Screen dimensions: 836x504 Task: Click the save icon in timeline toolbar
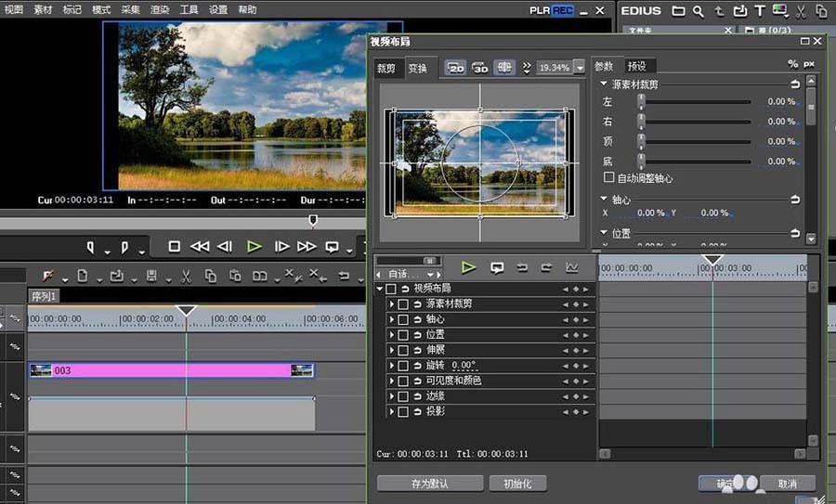tap(149, 276)
